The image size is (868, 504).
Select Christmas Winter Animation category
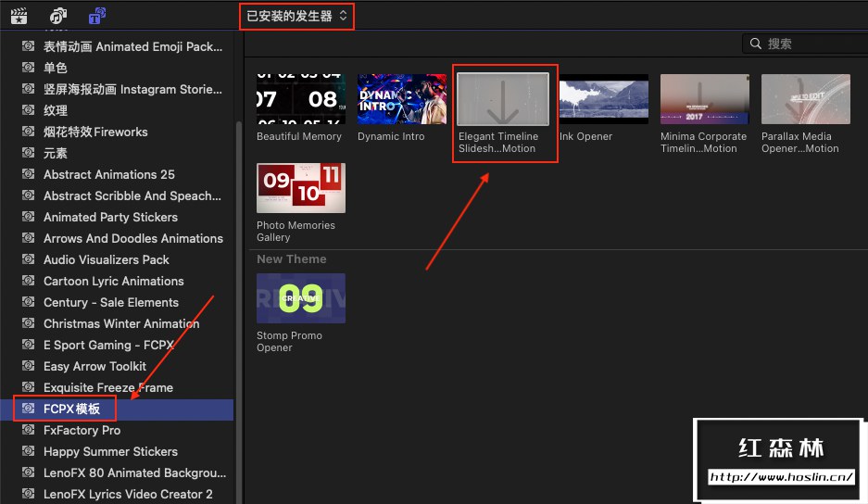117,323
